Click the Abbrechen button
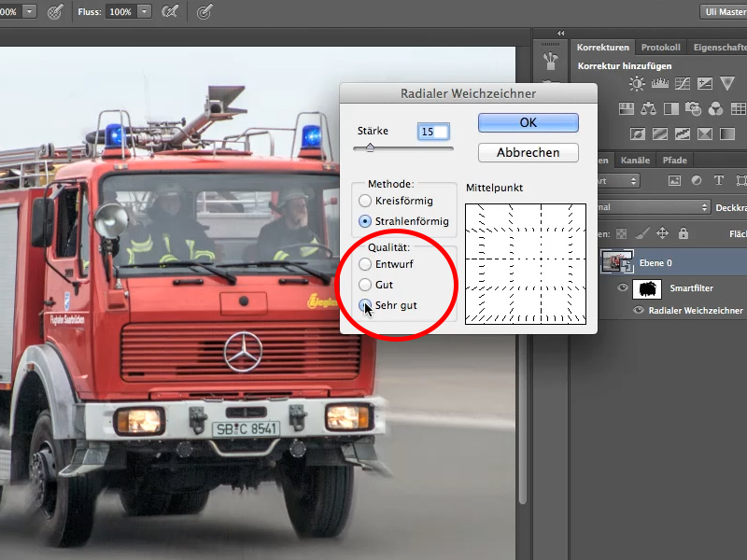The height and width of the screenshot is (560, 747). (x=529, y=153)
